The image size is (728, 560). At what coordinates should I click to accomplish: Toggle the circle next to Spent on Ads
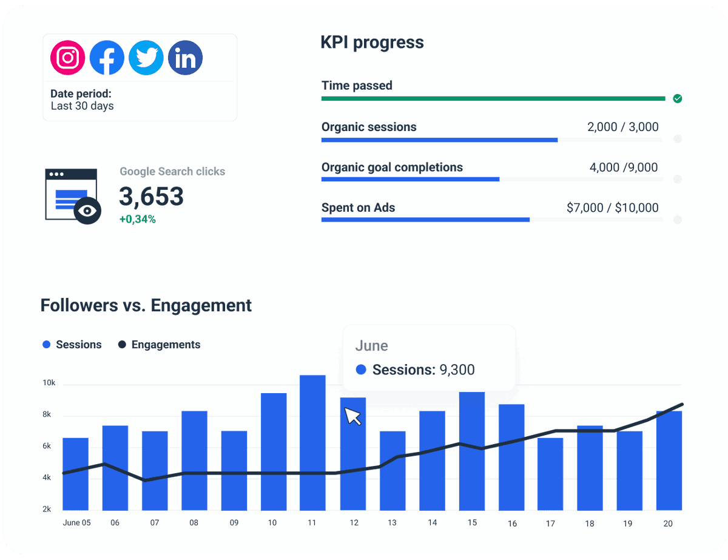[678, 220]
